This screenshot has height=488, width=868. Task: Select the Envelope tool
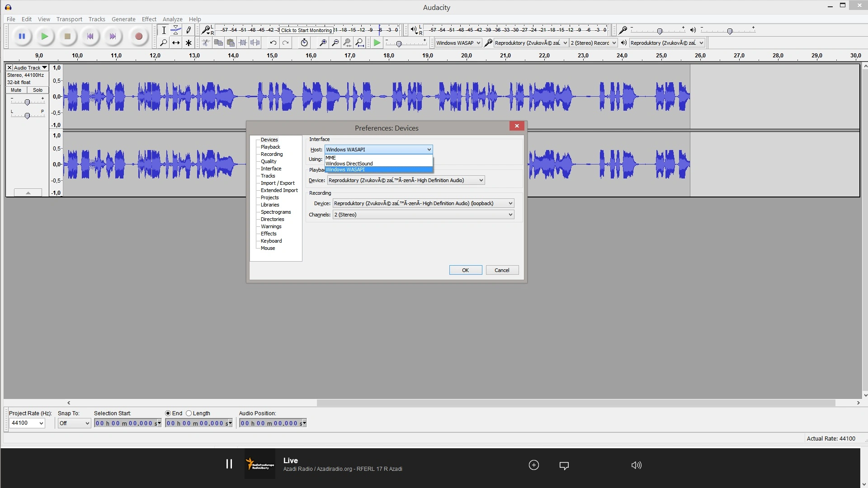coord(176,30)
